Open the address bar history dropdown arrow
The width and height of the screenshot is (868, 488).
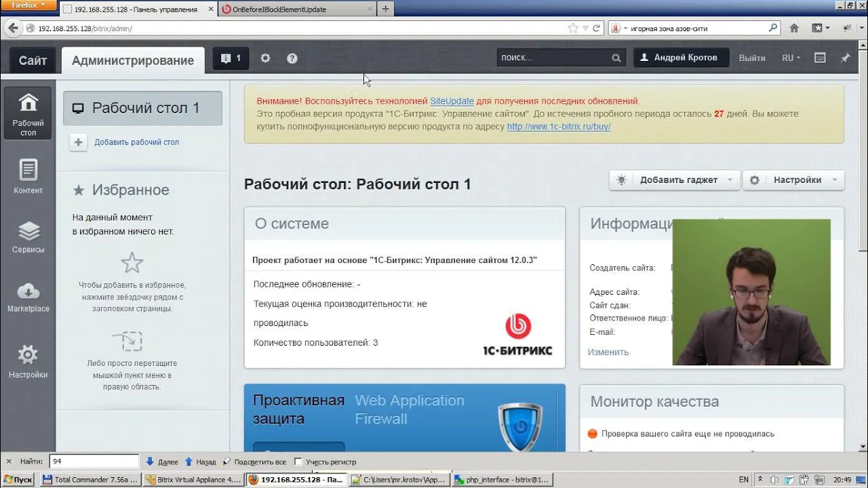click(586, 28)
